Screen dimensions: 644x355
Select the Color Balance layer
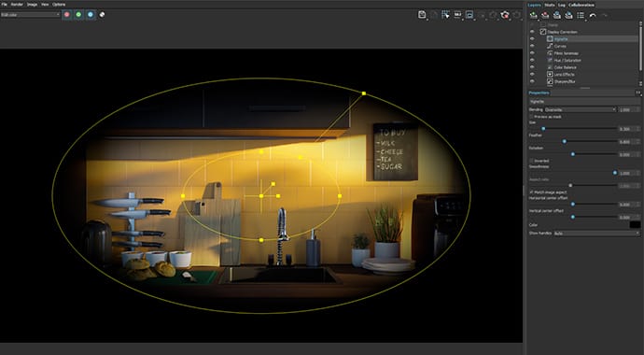[x=566, y=67]
